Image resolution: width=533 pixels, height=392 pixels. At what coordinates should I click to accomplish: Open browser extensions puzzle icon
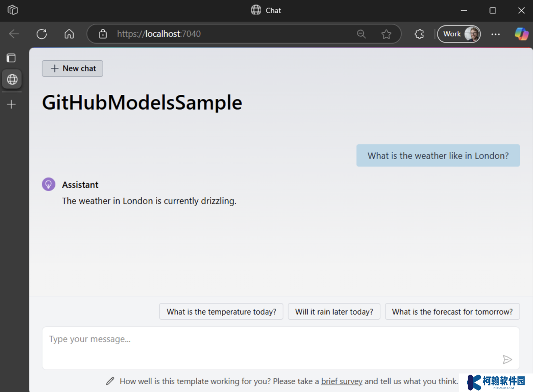click(419, 34)
